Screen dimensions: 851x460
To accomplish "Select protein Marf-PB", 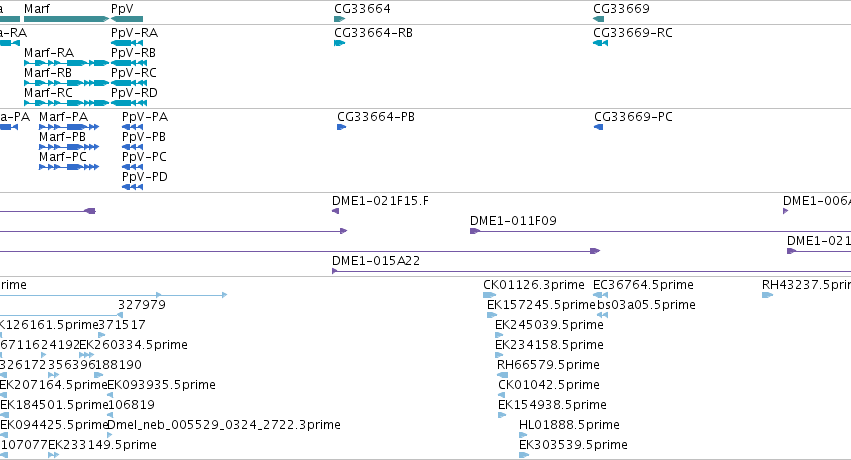I will coord(69,147).
